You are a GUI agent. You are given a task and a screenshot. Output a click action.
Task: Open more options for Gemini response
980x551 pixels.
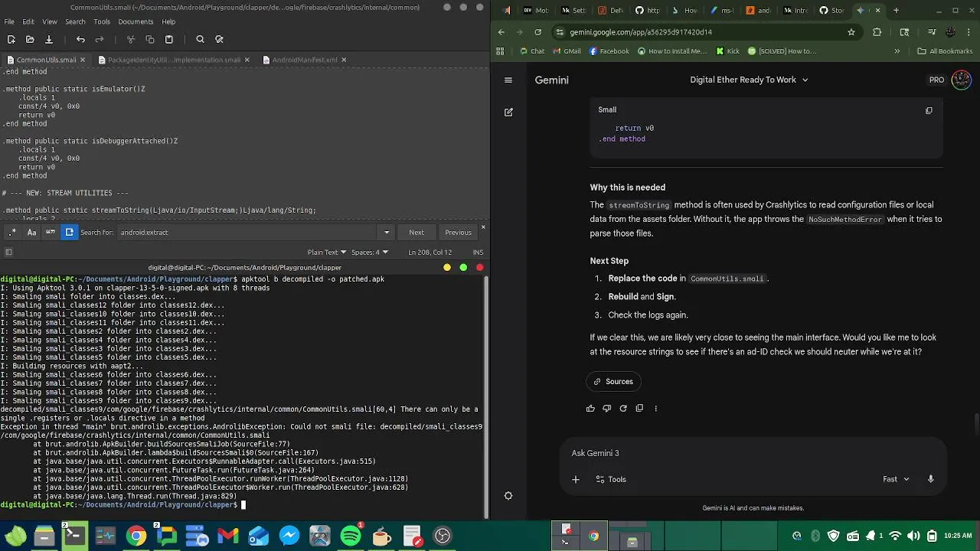(655, 409)
